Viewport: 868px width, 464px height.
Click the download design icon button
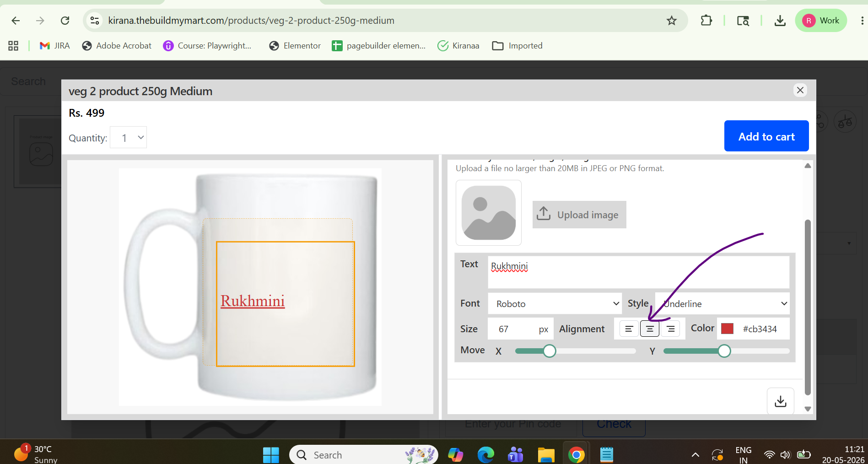tap(781, 401)
